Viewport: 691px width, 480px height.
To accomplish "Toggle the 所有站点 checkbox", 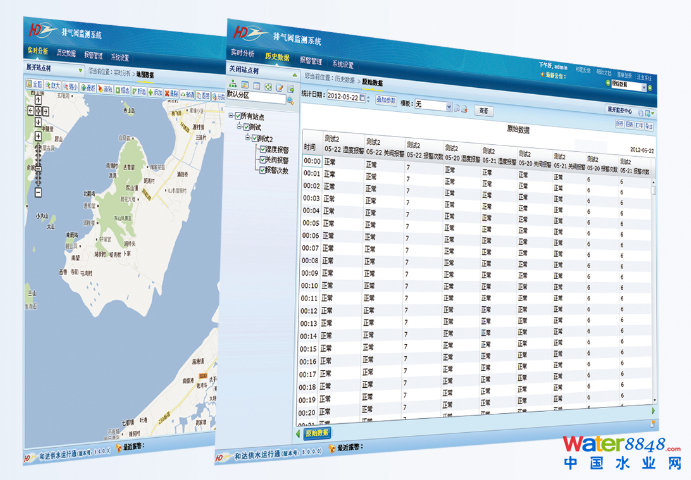I will [238, 115].
